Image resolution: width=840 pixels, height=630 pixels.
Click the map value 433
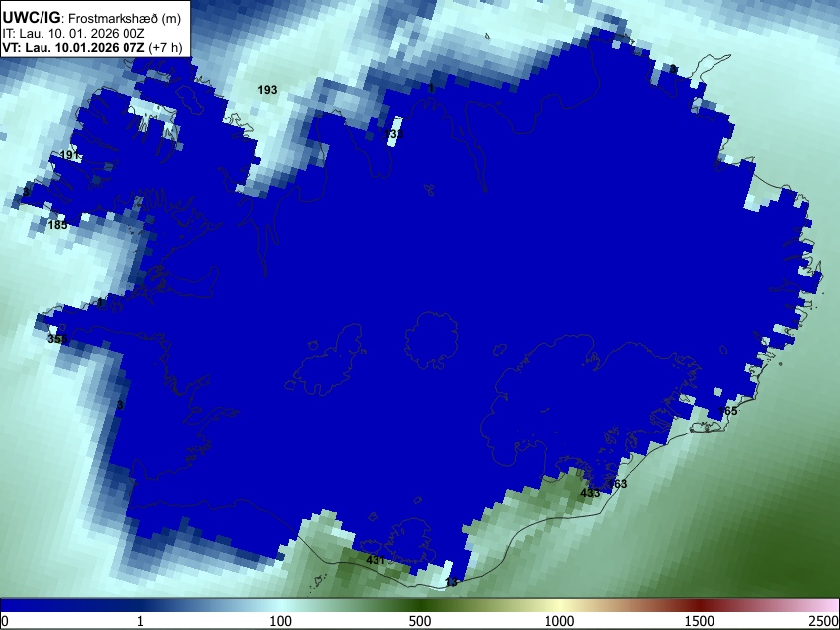pyautogui.click(x=590, y=493)
